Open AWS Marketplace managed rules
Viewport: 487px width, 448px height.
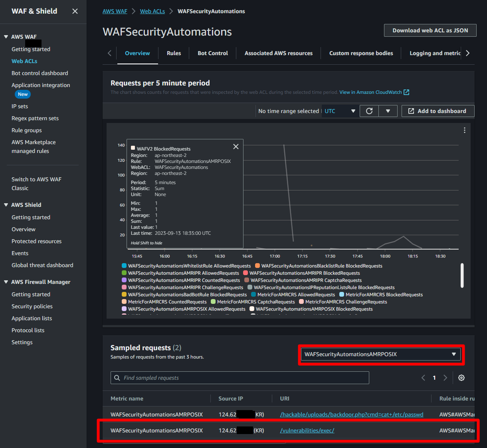tap(34, 147)
